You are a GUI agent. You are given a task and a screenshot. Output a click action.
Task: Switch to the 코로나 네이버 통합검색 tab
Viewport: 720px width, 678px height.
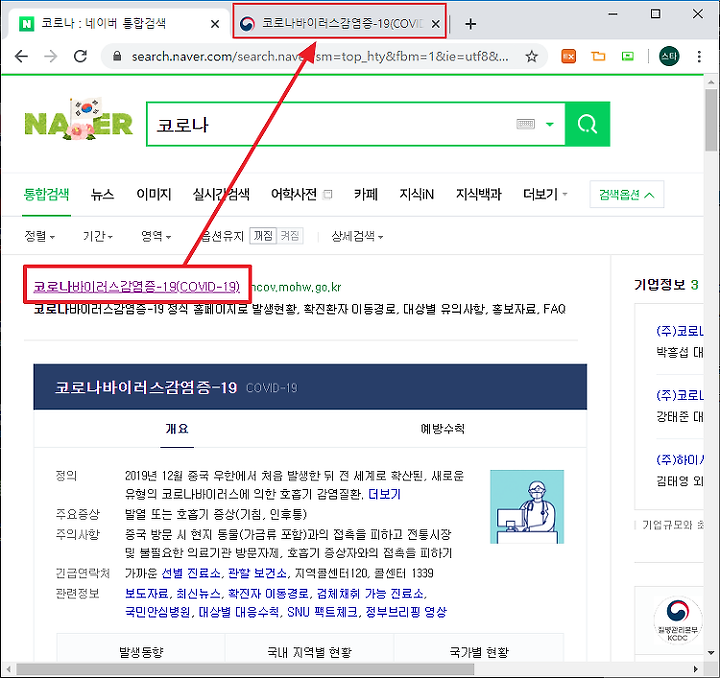(x=115, y=23)
